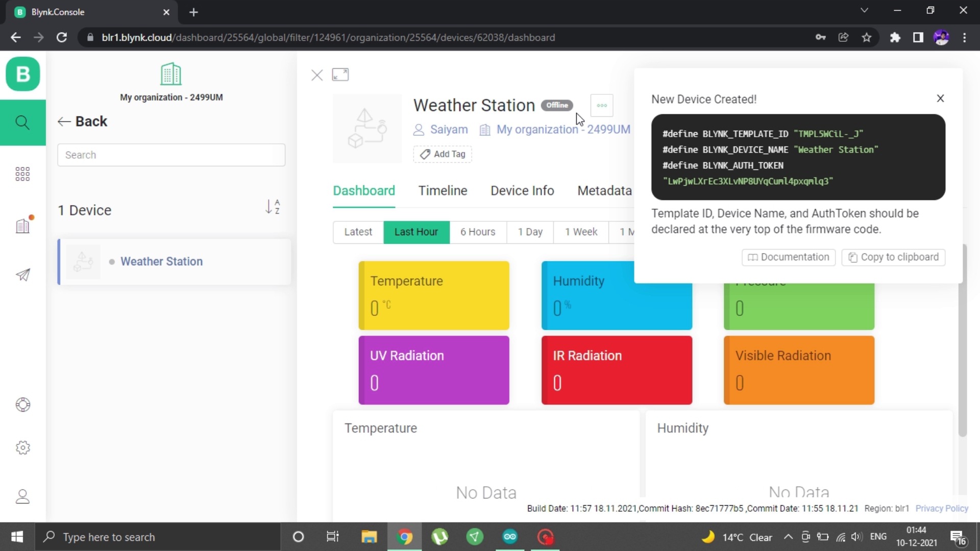980x551 pixels.
Task: Click the Search input field in sidebar
Action: click(x=171, y=155)
